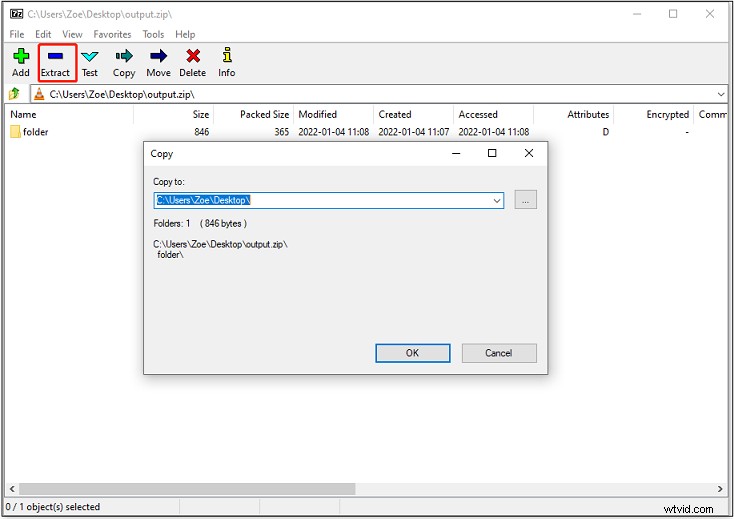Click size value 846 in list
Viewport: 734px width, 519px height.
(x=202, y=132)
